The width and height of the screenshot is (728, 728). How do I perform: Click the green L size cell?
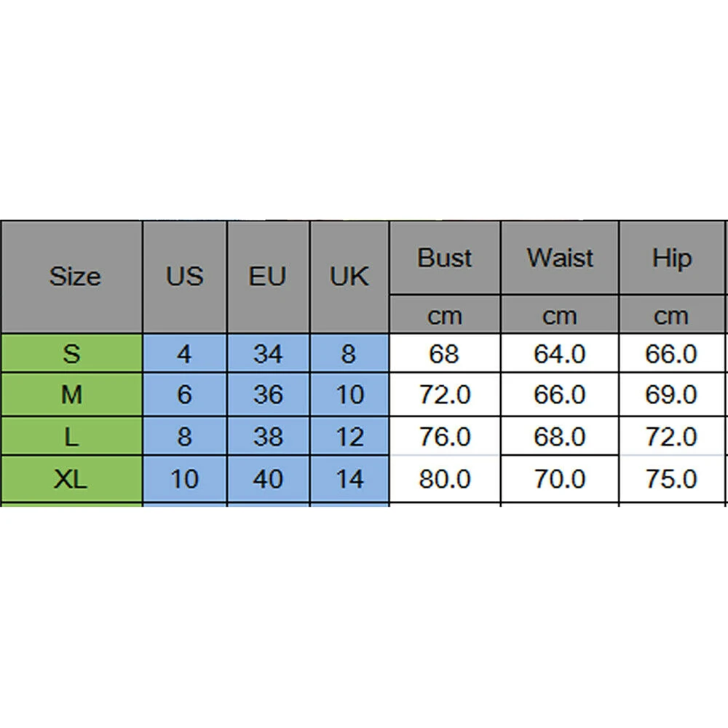click(x=71, y=437)
